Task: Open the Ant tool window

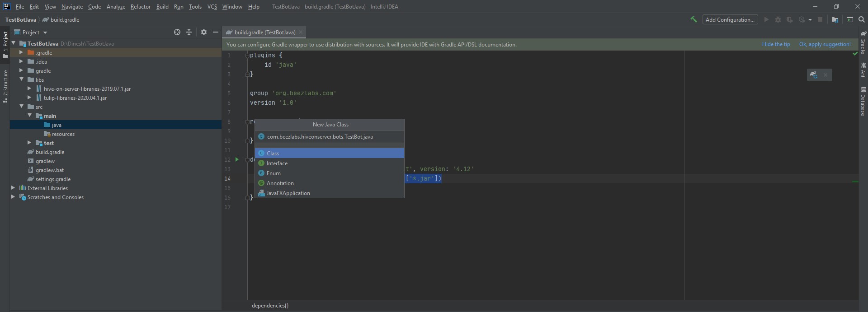Action: [863, 70]
